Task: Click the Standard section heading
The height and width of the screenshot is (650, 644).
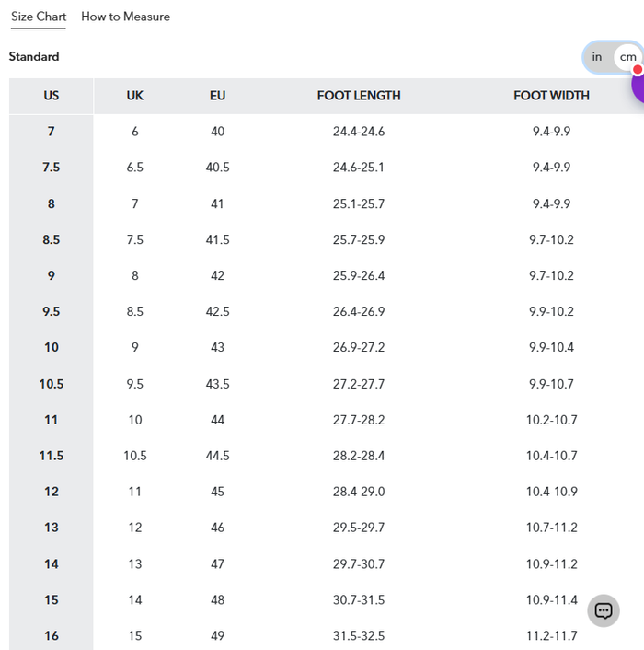Action: pyautogui.click(x=34, y=57)
